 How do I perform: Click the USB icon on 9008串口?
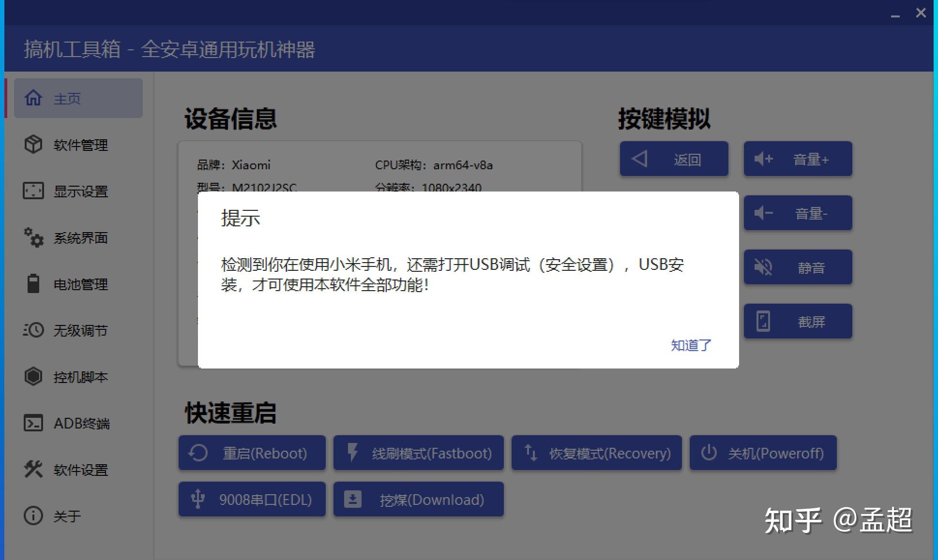(198, 499)
